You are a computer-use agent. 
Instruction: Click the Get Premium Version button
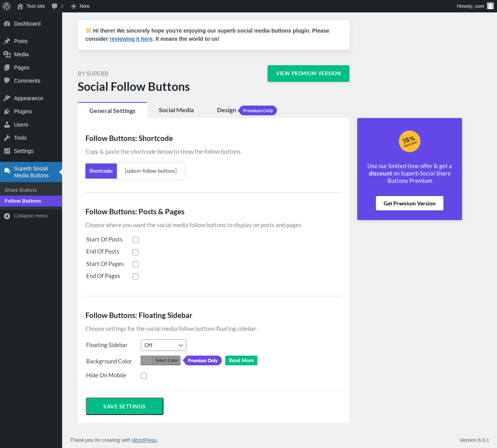tap(410, 203)
